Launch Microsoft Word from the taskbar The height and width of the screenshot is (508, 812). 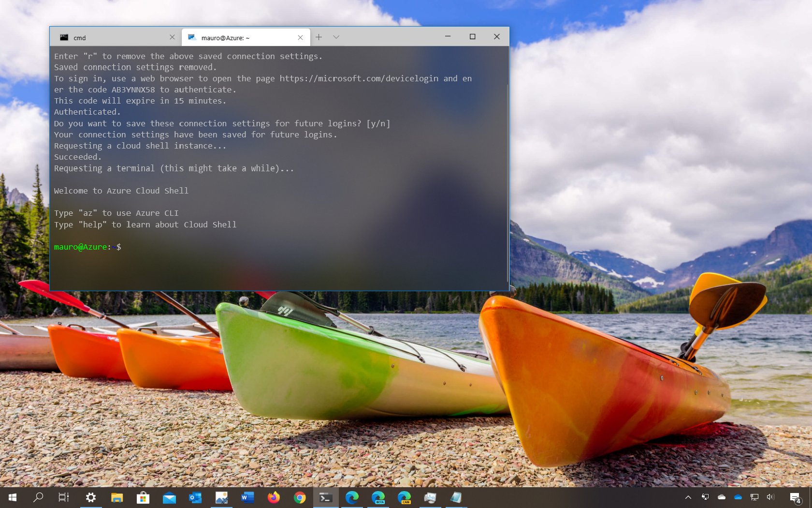point(247,497)
